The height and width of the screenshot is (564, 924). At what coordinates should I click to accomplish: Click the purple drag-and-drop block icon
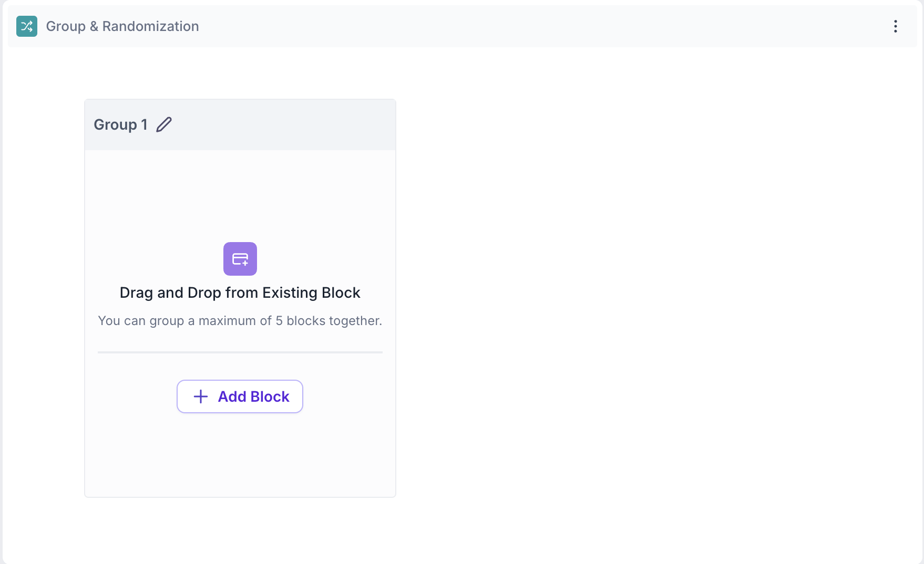coord(240,259)
